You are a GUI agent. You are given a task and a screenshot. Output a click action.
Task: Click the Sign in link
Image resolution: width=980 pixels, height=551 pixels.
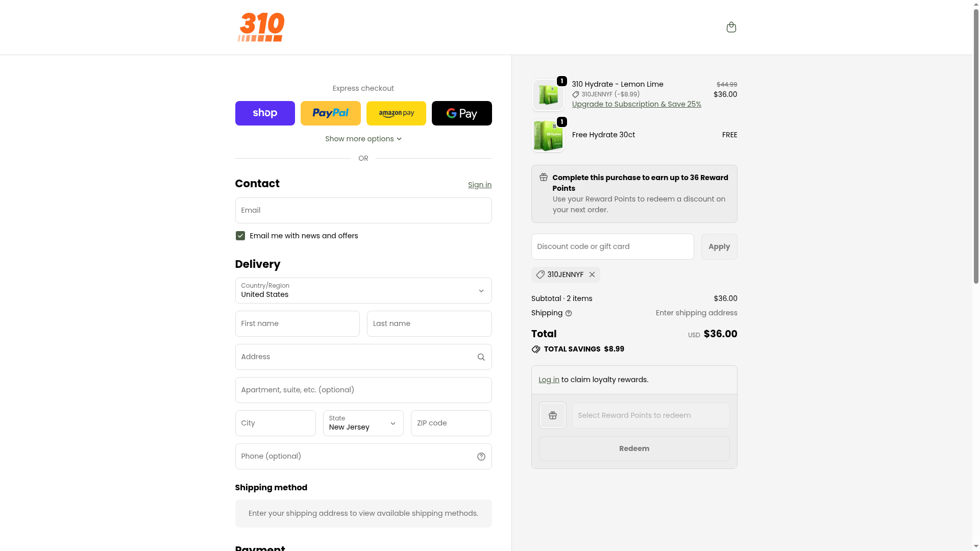[x=480, y=185]
